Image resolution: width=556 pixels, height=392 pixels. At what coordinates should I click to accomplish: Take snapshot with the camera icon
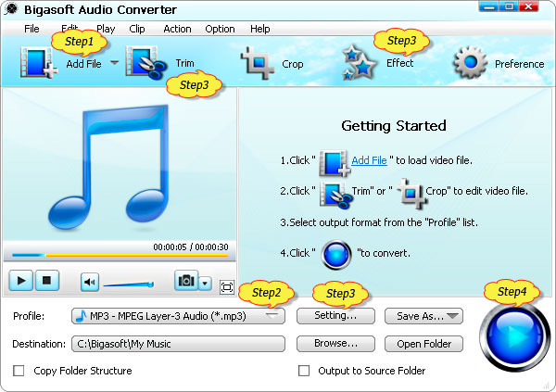click(186, 281)
